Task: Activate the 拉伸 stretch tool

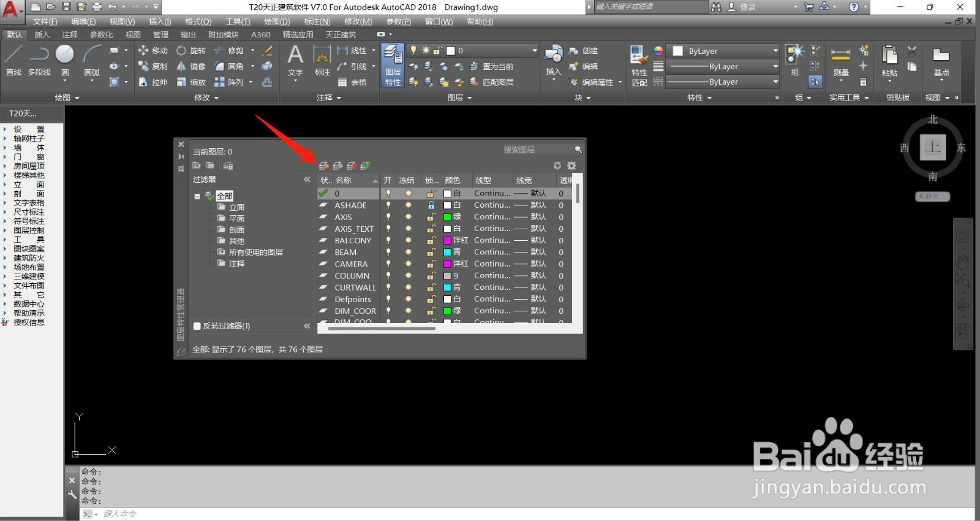Action: tap(153, 82)
